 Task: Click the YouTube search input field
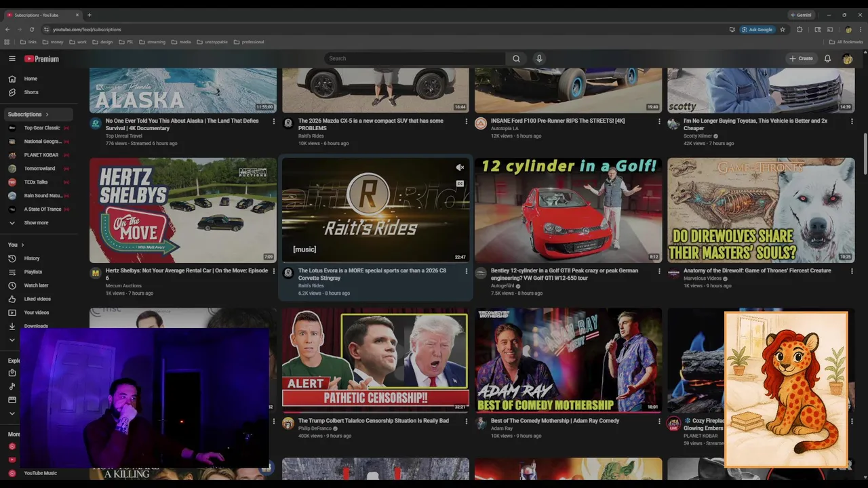[414, 58]
